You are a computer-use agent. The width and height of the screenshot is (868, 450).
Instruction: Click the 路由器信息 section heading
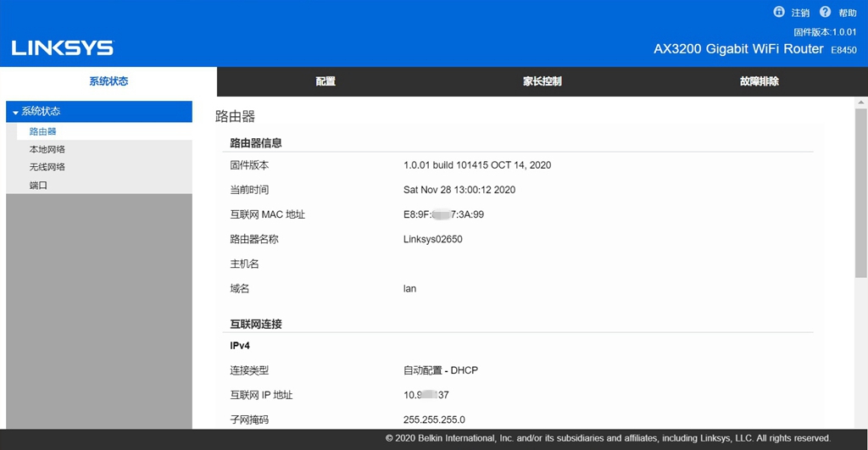pos(256,143)
